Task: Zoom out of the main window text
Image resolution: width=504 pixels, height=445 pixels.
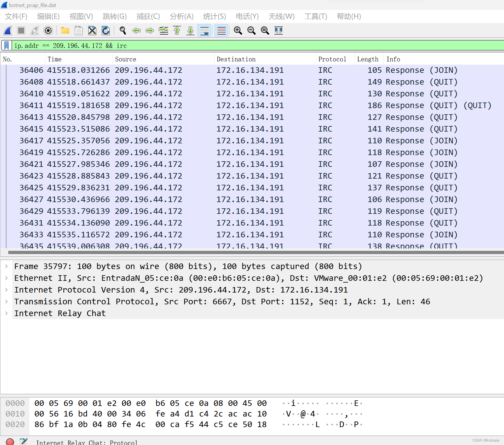Action: (252, 31)
